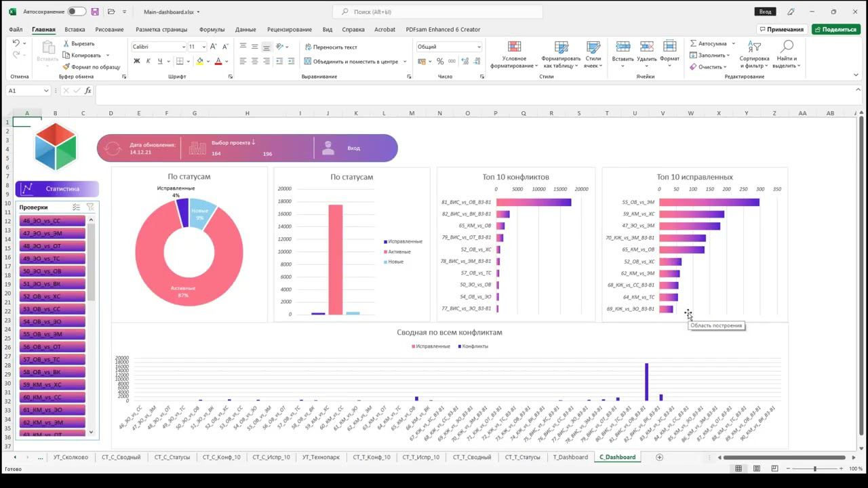The height and width of the screenshot is (488, 868).
Task: Open the Формулы ribbon tab
Action: (212, 29)
